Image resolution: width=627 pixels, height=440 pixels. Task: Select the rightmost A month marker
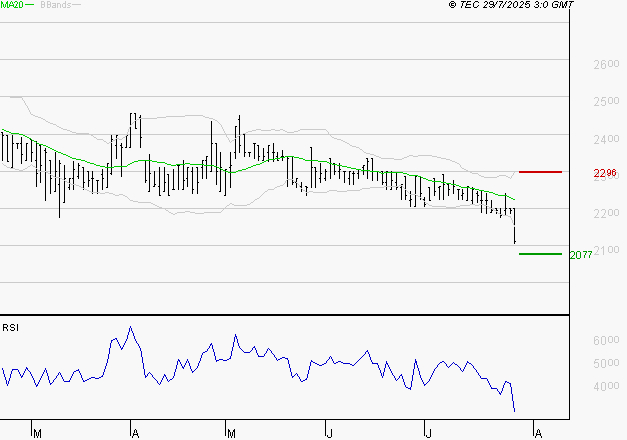[537, 433]
